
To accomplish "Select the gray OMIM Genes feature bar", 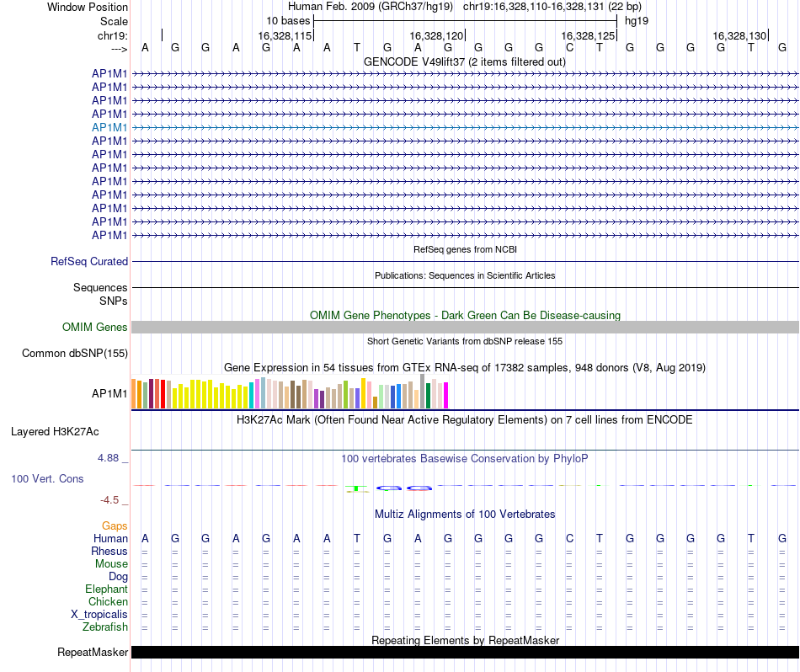I will pyautogui.click(x=465, y=328).
